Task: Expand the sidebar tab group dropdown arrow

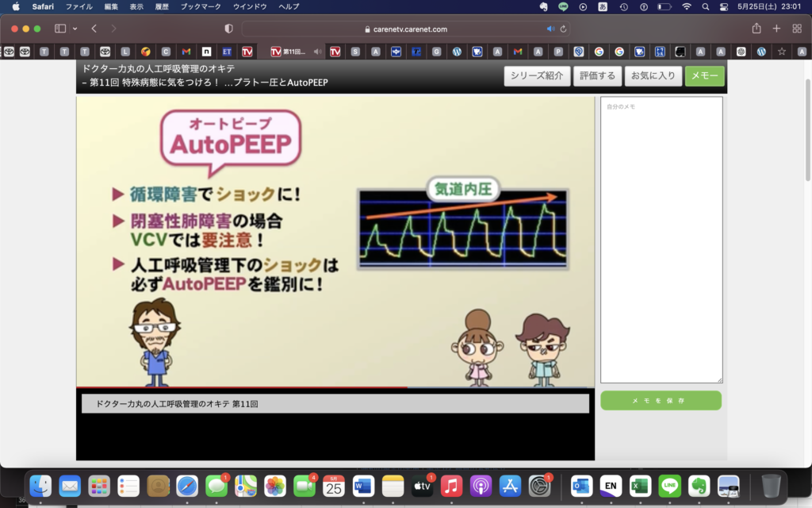Action: click(x=75, y=29)
